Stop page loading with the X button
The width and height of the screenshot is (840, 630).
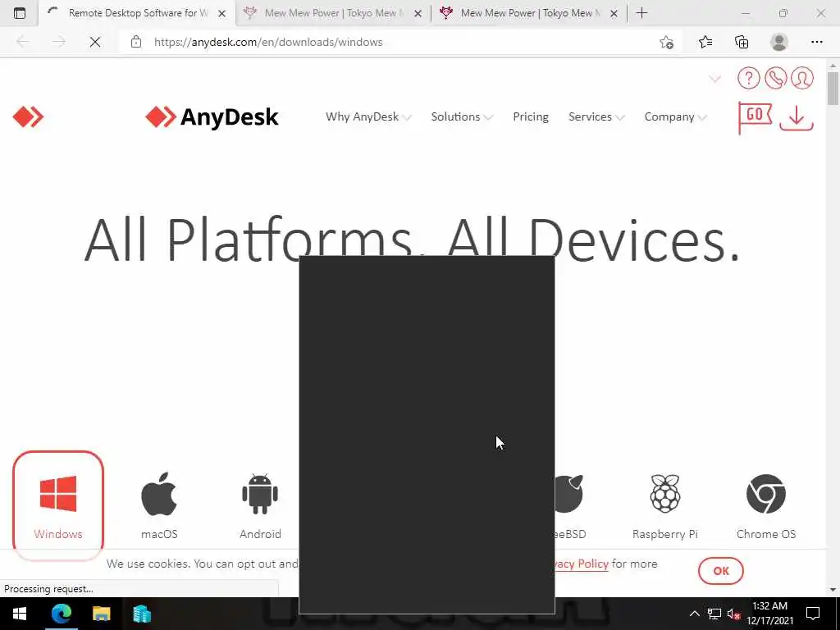[95, 42]
